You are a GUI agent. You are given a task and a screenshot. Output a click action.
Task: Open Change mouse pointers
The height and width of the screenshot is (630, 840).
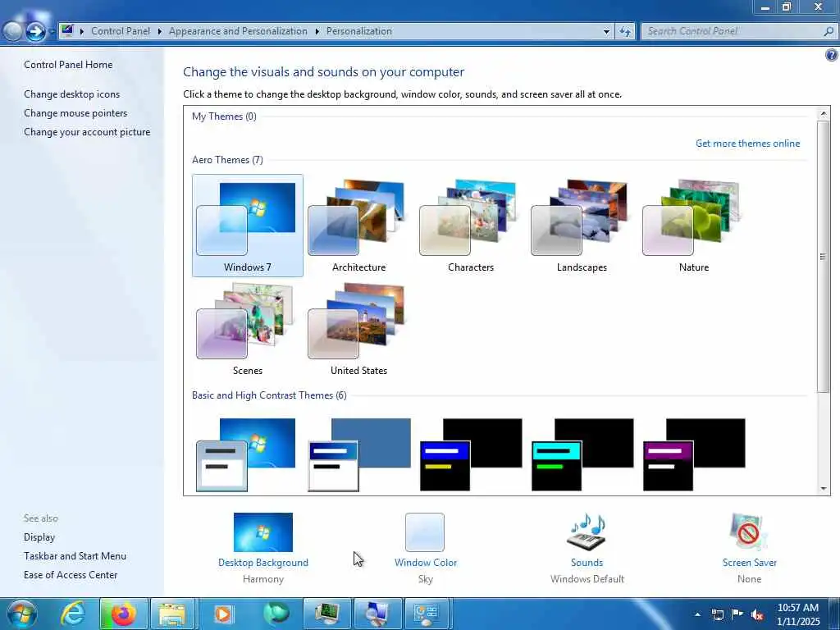(75, 113)
